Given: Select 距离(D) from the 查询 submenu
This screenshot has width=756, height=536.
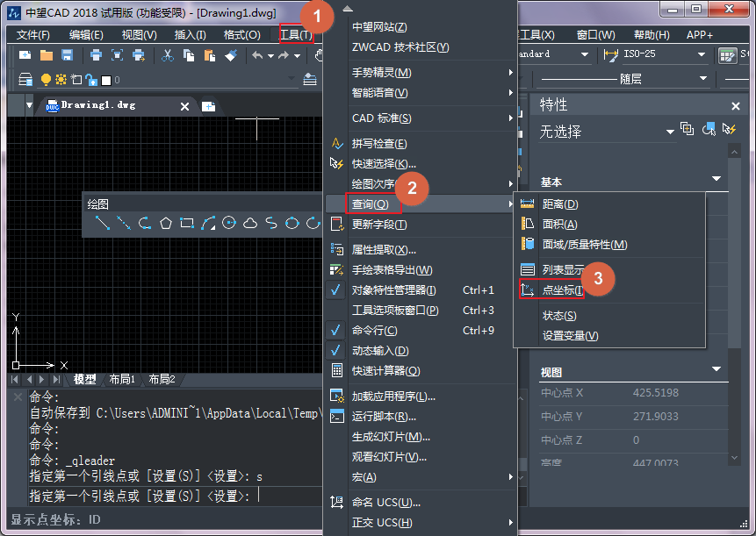Looking at the screenshot, I should [x=559, y=203].
